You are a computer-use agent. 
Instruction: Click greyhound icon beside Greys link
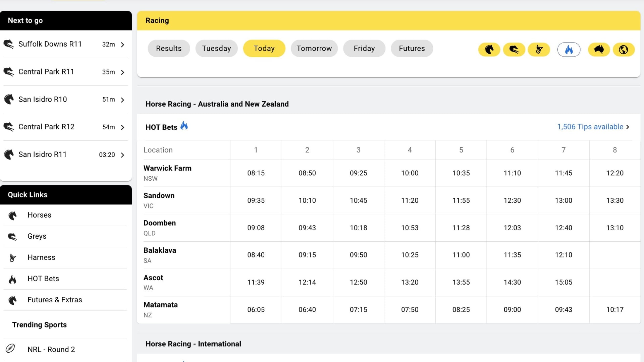[x=13, y=237]
